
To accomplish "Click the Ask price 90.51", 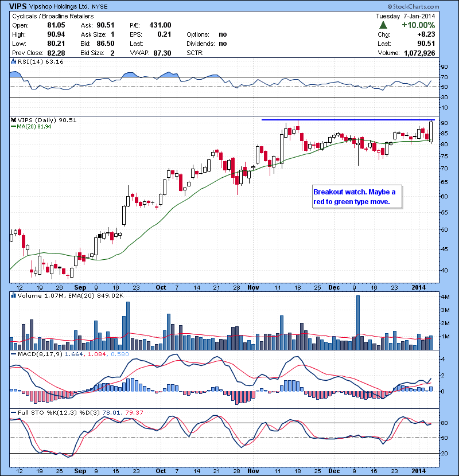I will pyautogui.click(x=106, y=25).
